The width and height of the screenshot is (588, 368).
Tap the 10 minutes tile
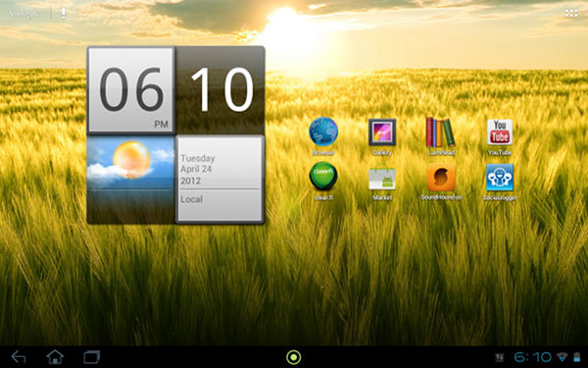tap(220, 90)
